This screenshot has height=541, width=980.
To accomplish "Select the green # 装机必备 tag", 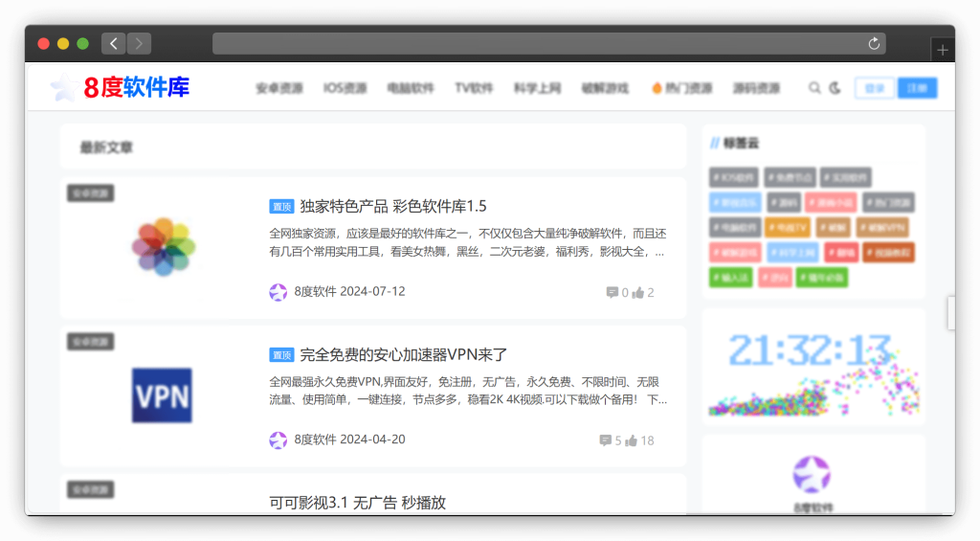I will [x=822, y=278].
